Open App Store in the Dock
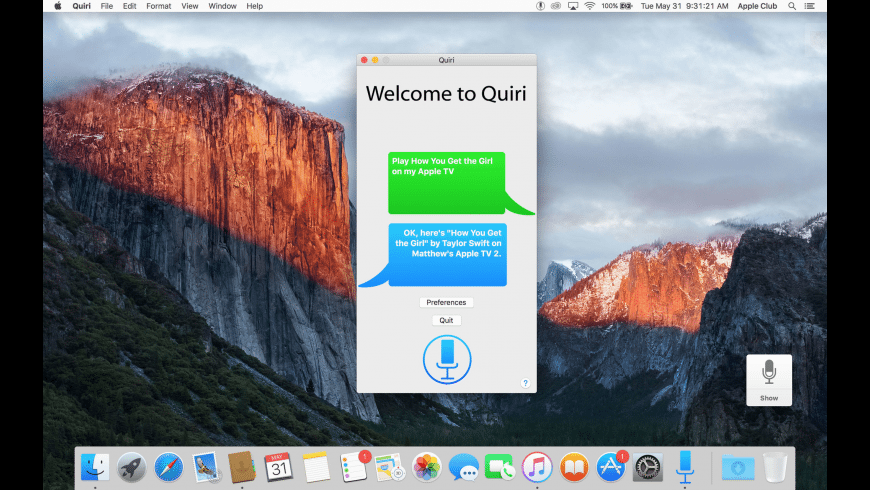The width and height of the screenshot is (870, 490). click(611, 466)
